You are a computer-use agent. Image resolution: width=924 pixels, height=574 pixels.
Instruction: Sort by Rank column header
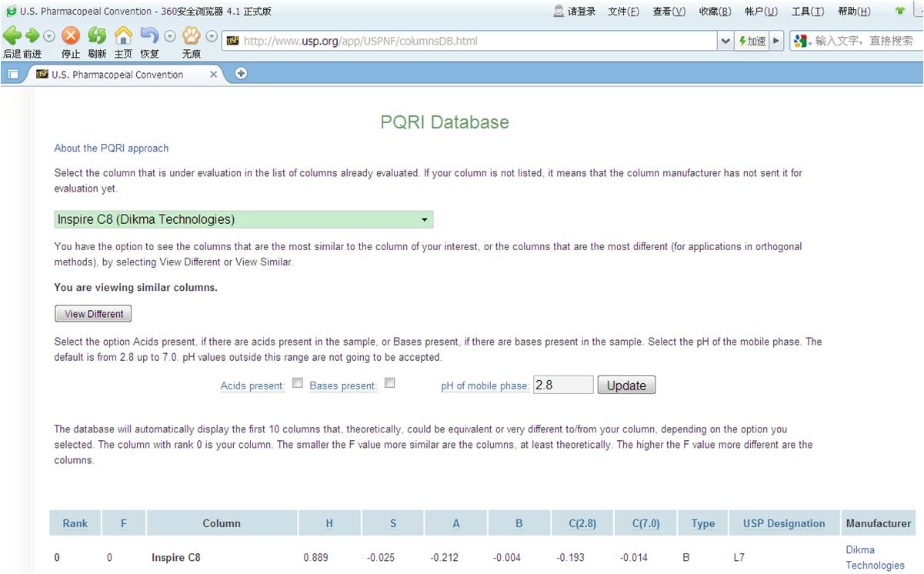(x=75, y=523)
